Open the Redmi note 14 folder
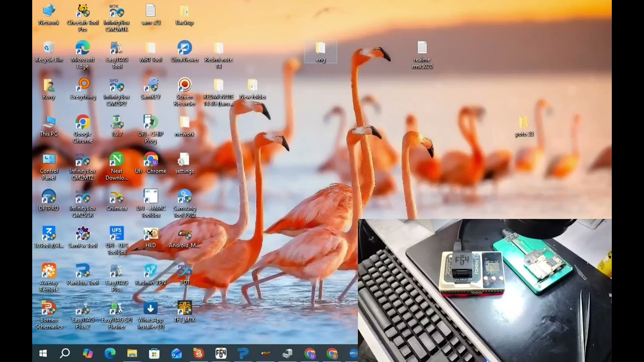Image resolution: width=644 pixels, height=362 pixels. tap(218, 55)
